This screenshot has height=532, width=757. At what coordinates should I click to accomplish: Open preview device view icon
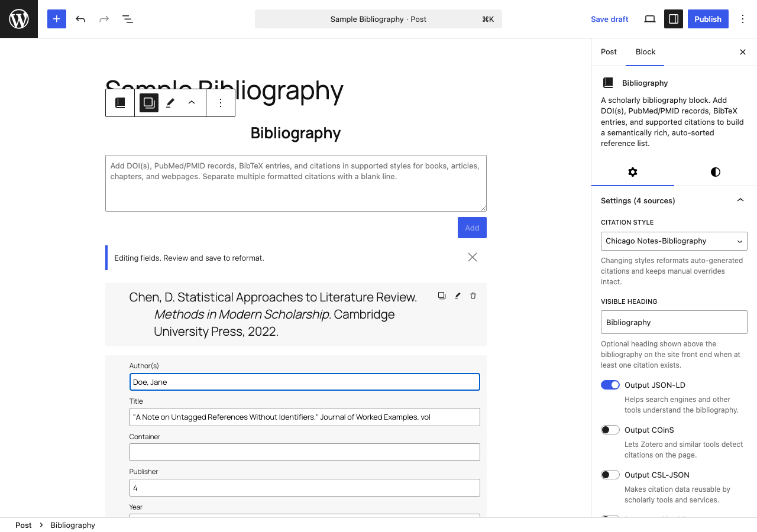point(650,19)
